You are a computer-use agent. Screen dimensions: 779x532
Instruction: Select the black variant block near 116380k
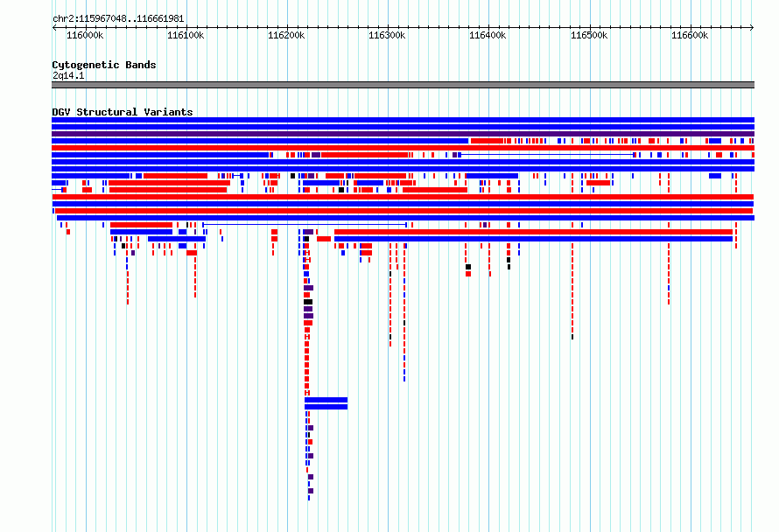(x=468, y=267)
